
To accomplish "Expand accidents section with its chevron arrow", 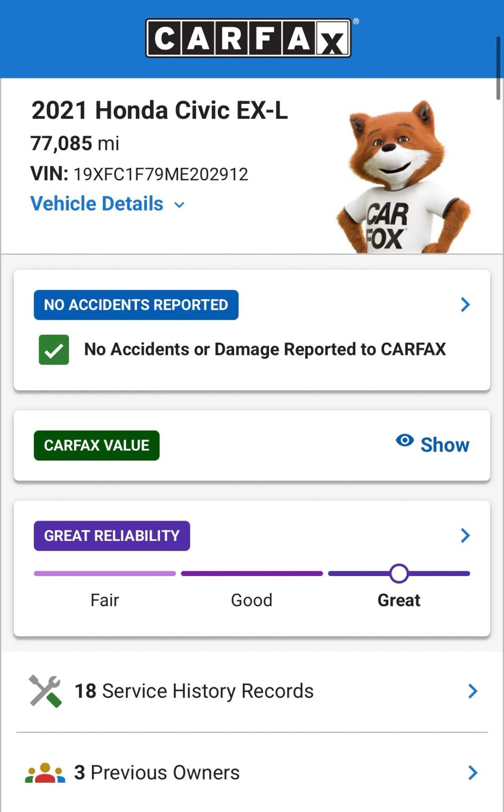I will pos(465,305).
